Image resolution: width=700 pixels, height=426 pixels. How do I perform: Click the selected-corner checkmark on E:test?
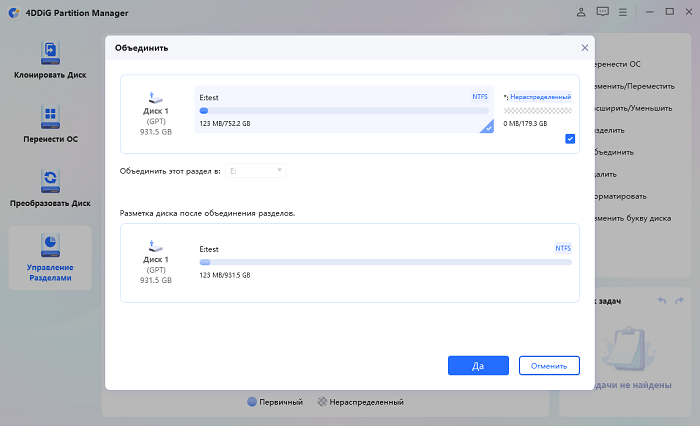tap(488, 128)
